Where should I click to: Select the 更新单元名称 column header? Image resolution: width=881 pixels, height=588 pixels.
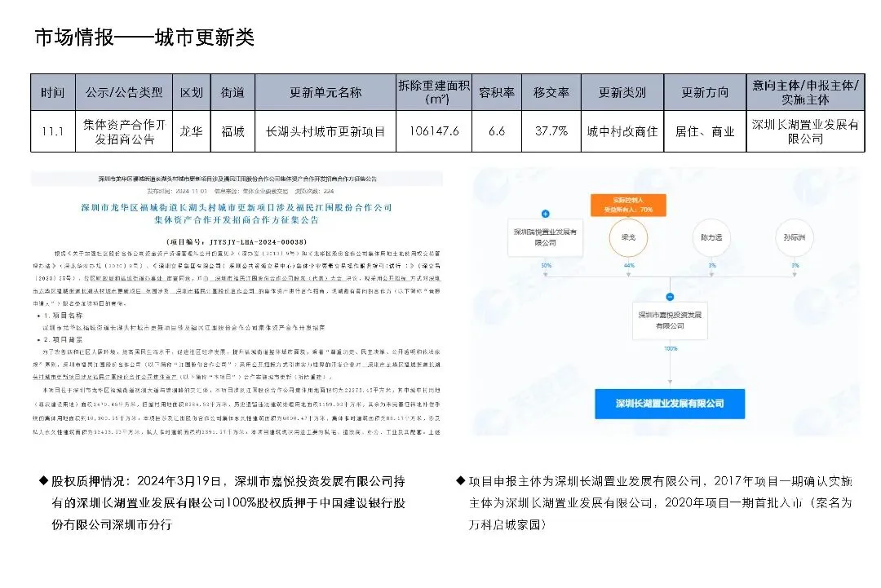click(325, 92)
